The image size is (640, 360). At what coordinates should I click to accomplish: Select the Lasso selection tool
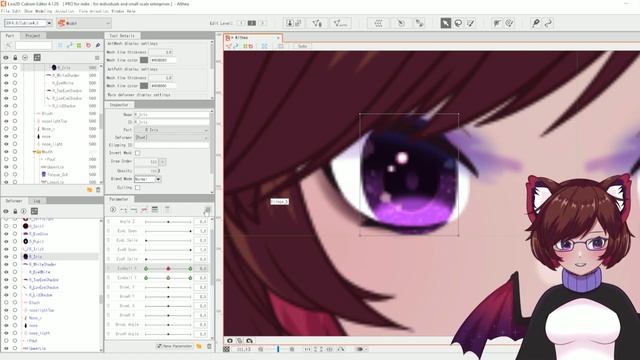458,23
